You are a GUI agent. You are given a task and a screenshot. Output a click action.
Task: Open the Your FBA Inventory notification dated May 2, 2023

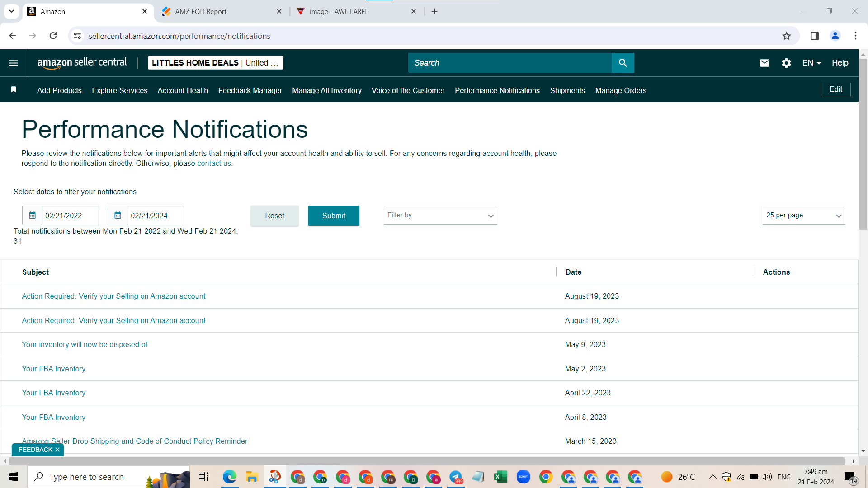[53, 369]
